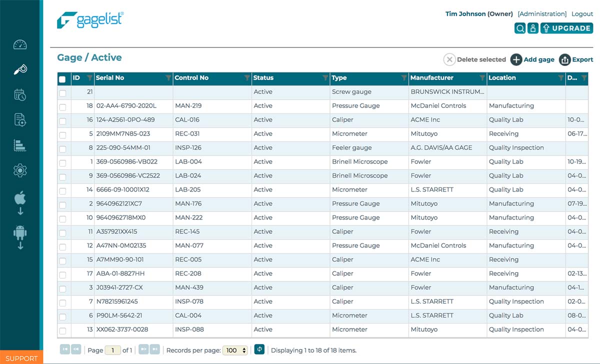
Task: Open the Manufacturer column filter
Action: [482, 78]
